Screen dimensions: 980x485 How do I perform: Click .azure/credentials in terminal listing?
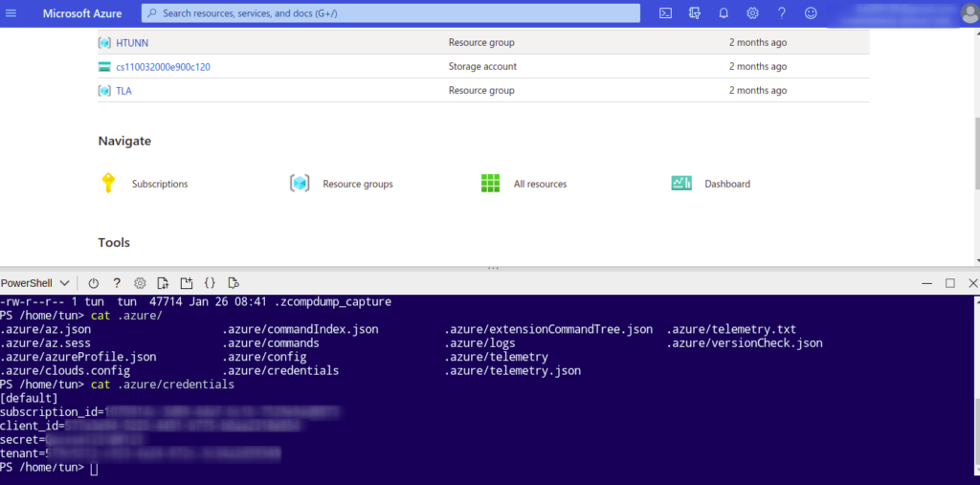coord(280,370)
